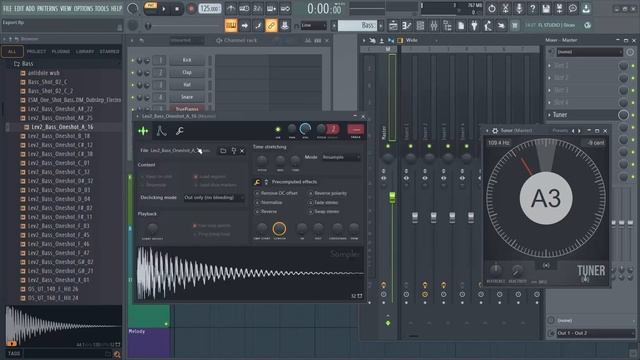Select the Hat channel button

[x=187, y=85]
